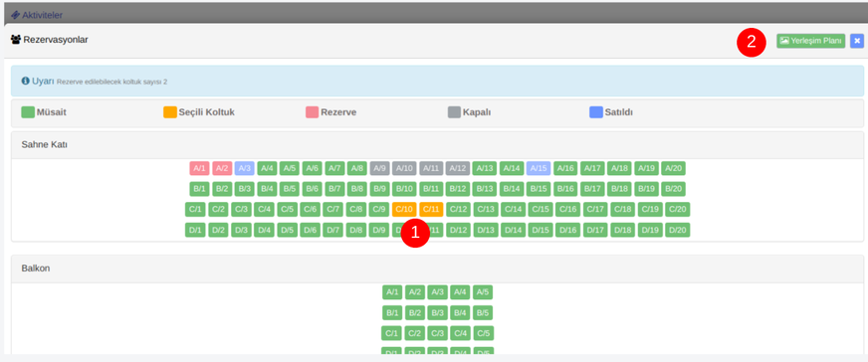
Task: Select Balkon seat B/1
Action: pyautogui.click(x=392, y=313)
